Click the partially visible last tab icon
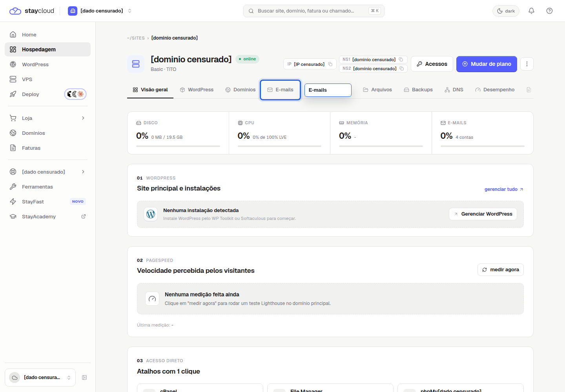The height and width of the screenshot is (392, 565). click(x=529, y=90)
